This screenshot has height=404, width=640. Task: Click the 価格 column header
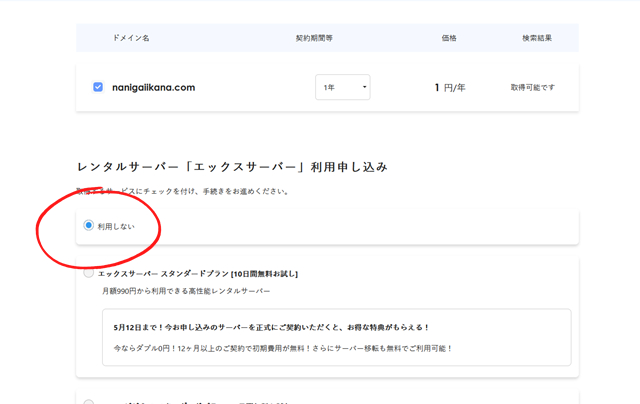coord(449,38)
